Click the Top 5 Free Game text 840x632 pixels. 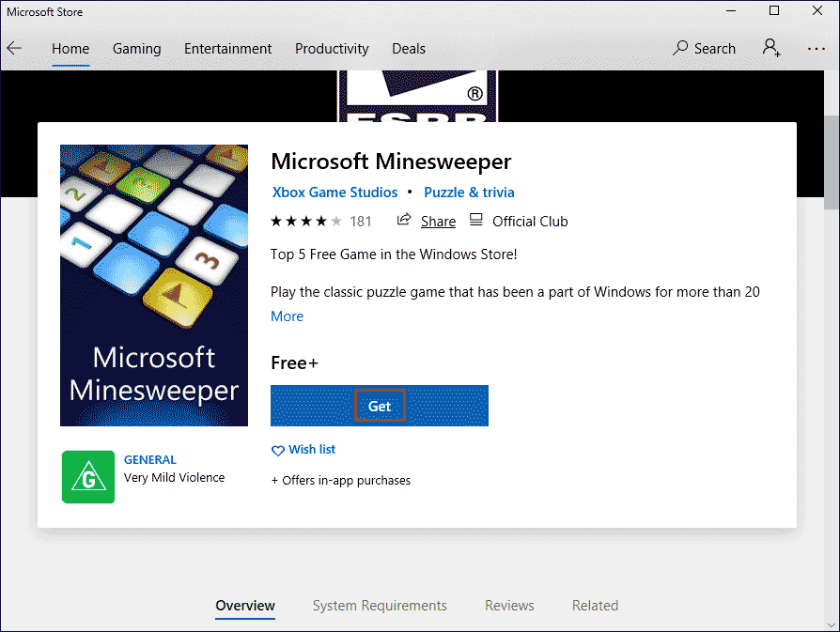394,254
